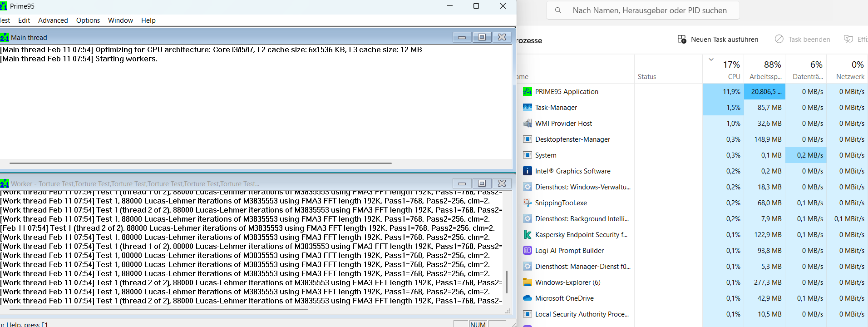The image size is (868, 327).
Task: Click the Task beenden prohibition icon
Action: point(779,39)
